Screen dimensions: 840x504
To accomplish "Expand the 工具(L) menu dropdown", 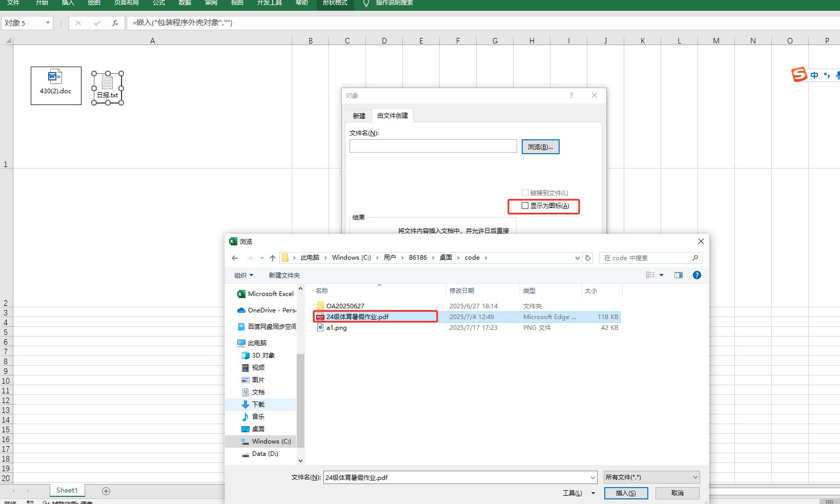I will coord(593,493).
